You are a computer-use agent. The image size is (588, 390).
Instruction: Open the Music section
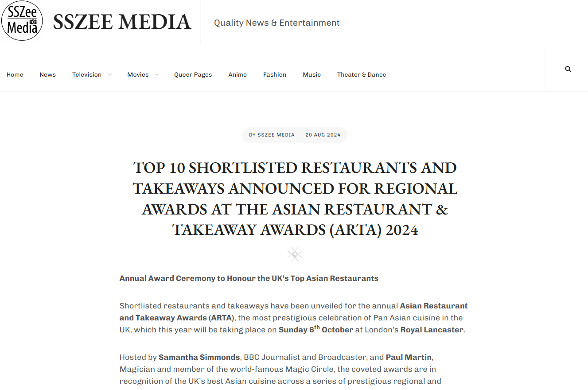coord(312,74)
